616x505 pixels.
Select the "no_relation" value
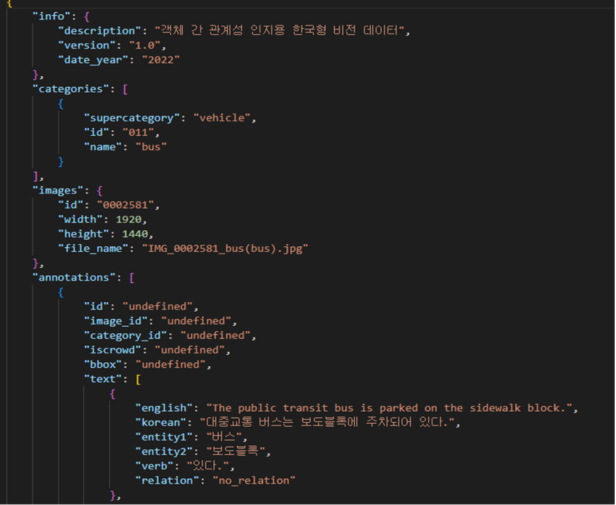[254, 481]
